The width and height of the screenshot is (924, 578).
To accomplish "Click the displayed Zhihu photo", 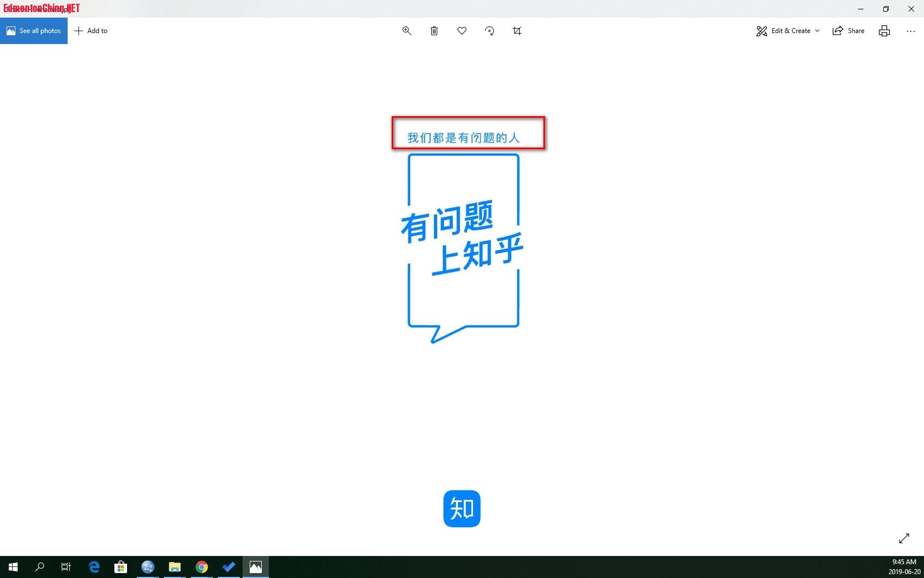I will [462, 300].
